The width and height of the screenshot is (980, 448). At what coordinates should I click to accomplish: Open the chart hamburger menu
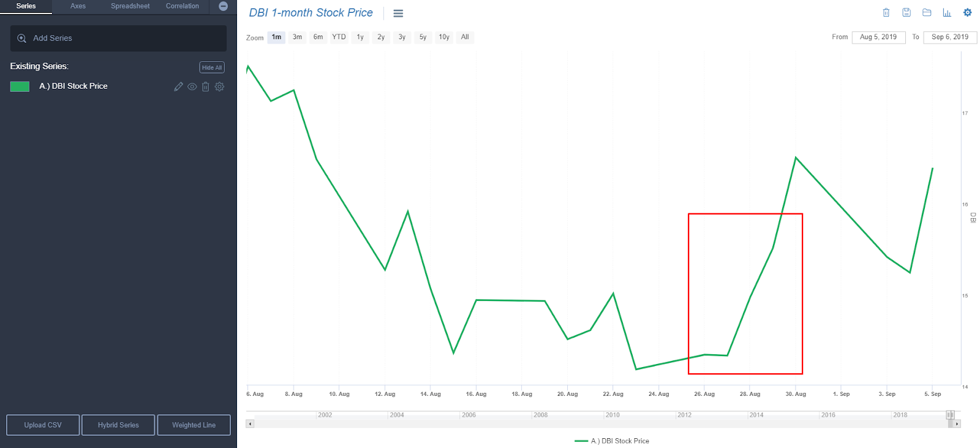tap(398, 13)
